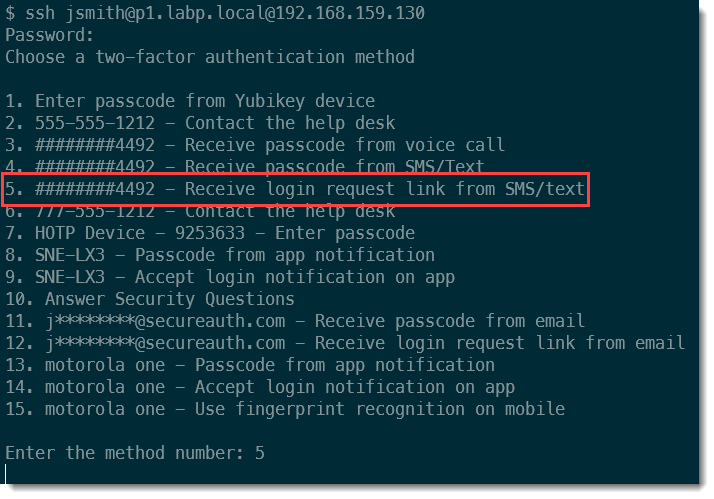Click the ssh command line text
The image size is (714, 499).
[215, 13]
